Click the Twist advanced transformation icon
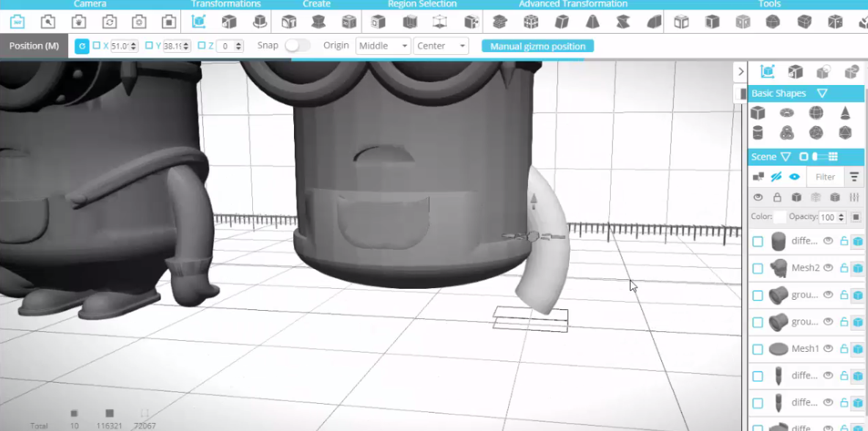This screenshot has width=868, height=431. [622, 22]
